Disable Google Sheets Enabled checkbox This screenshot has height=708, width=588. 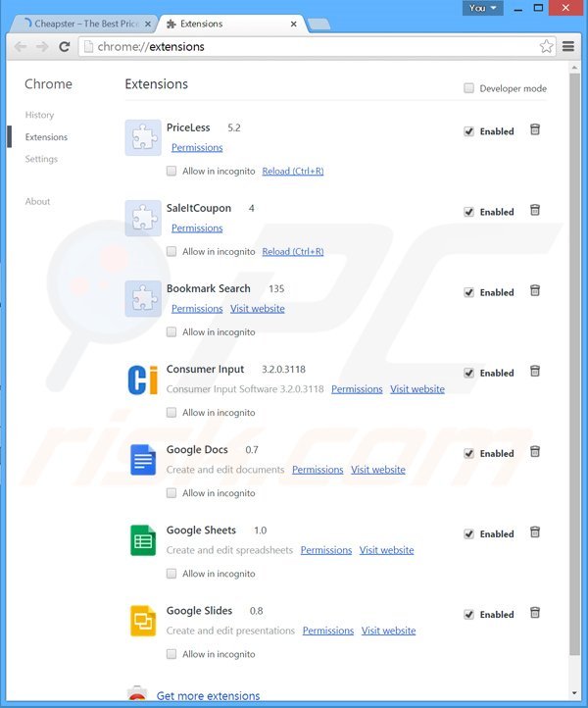click(x=468, y=533)
